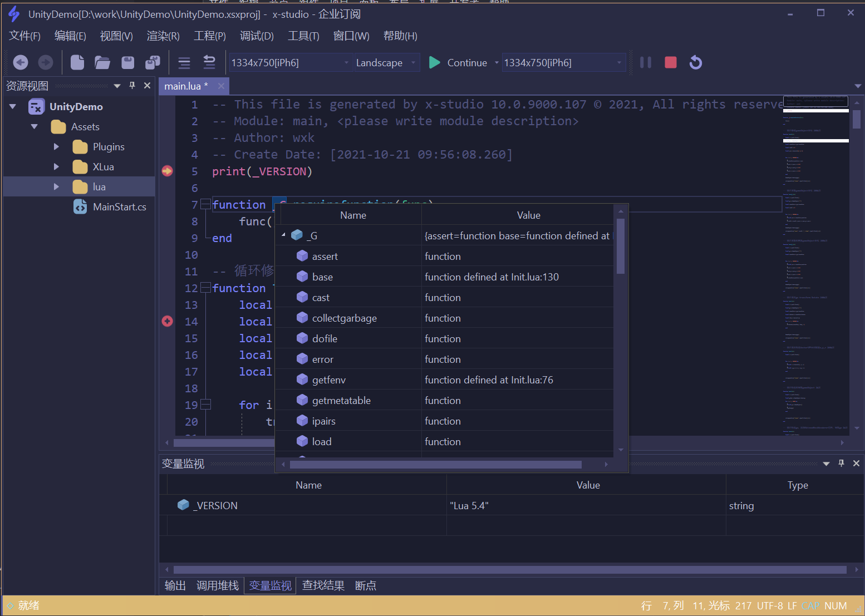Click the popup horizontal scrollbar
865x616 pixels.
tap(436, 464)
